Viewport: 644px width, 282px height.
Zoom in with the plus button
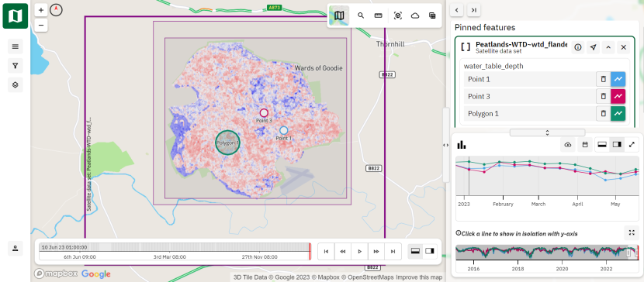click(41, 10)
